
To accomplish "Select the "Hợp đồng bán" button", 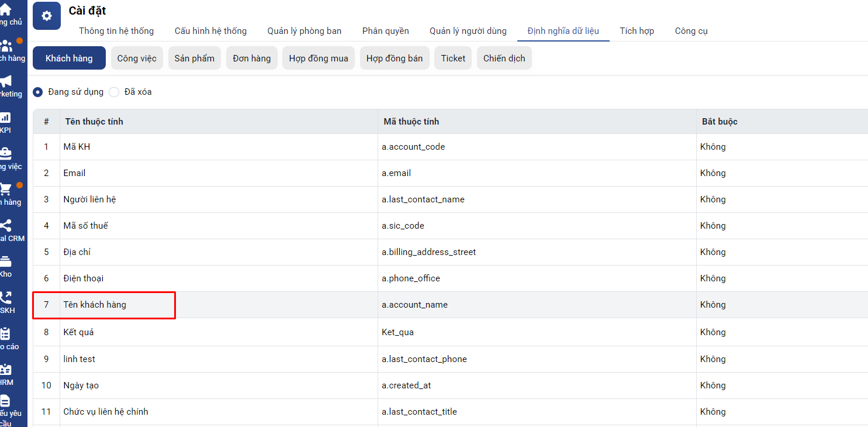I will [x=394, y=58].
